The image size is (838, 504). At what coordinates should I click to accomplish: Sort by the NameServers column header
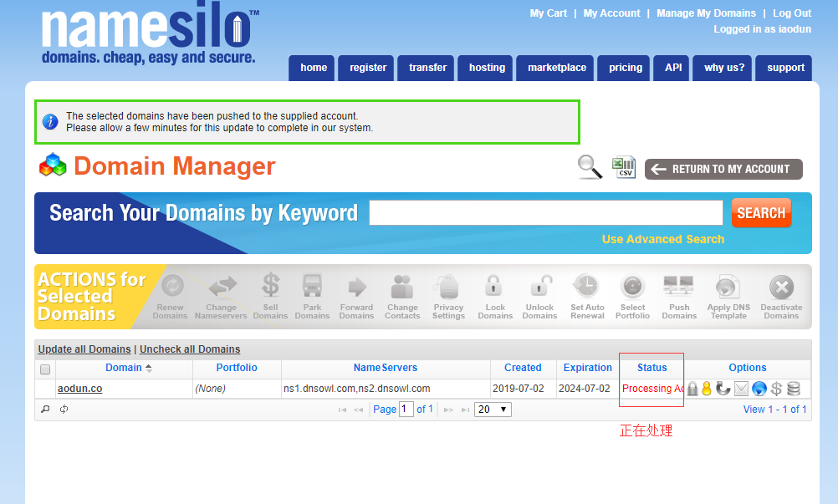[386, 367]
